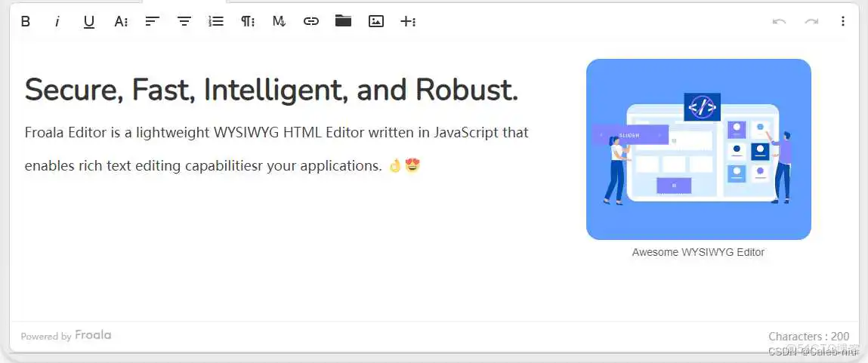Center align the text
Viewport: 868px width, 363px height.
pos(184,21)
